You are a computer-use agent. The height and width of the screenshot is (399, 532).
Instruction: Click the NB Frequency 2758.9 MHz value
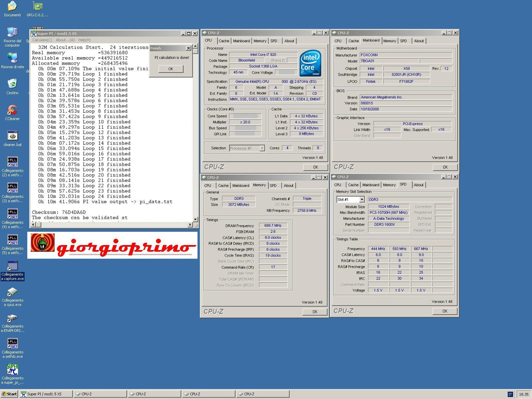coord(307,210)
